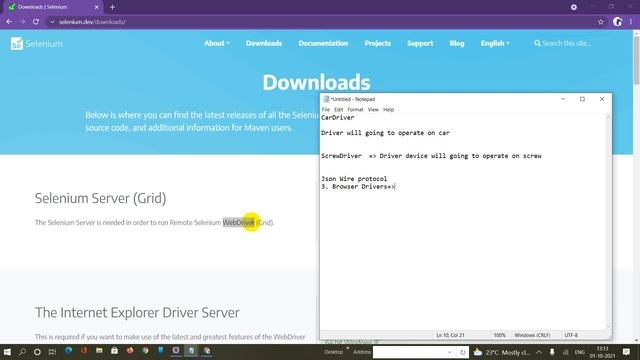Open Notepad Edit menu

(338, 109)
